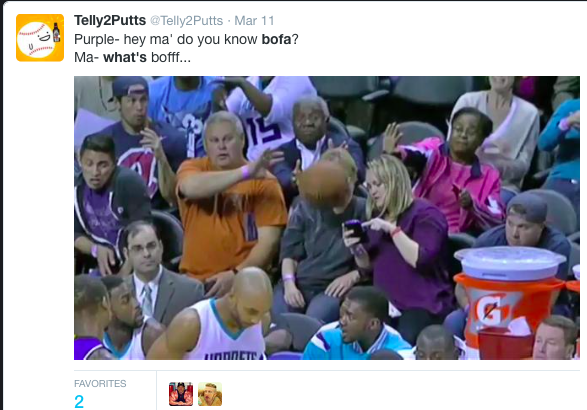Click the tweet text line starting Ma-
The height and width of the screenshot is (410, 587).
(x=132, y=57)
